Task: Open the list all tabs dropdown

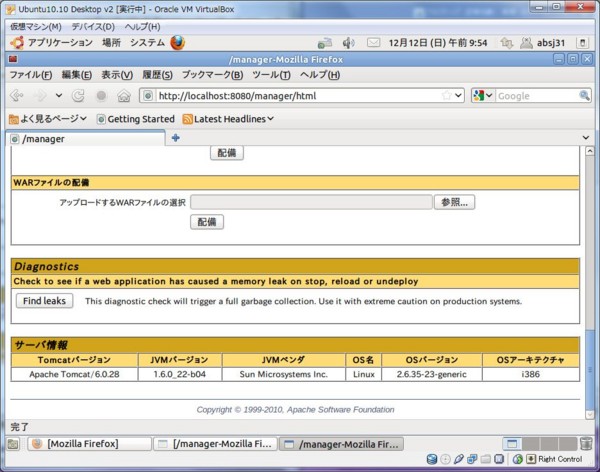Action: [585, 137]
